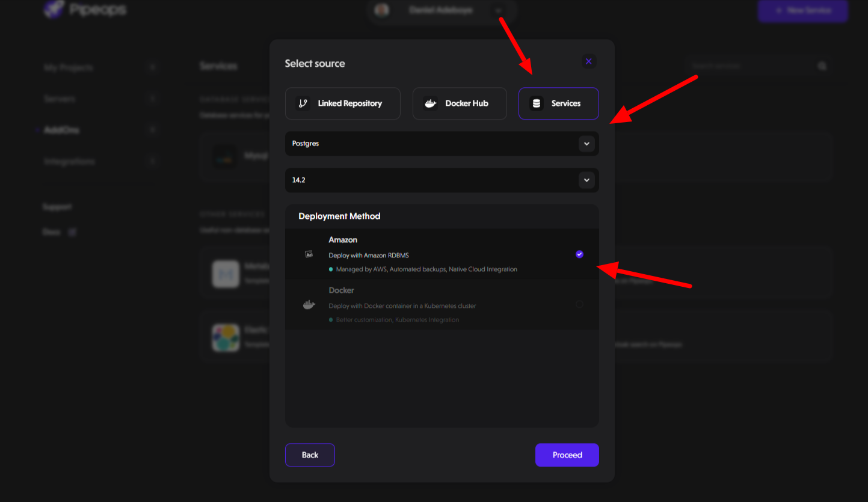Click the Back button
The width and height of the screenshot is (868, 502).
pyautogui.click(x=310, y=455)
